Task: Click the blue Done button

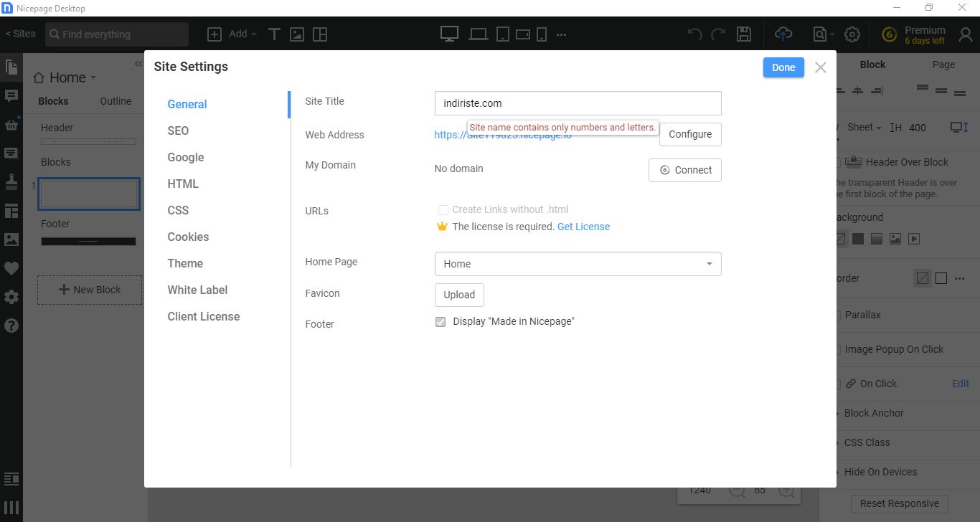Action: click(x=783, y=67)
